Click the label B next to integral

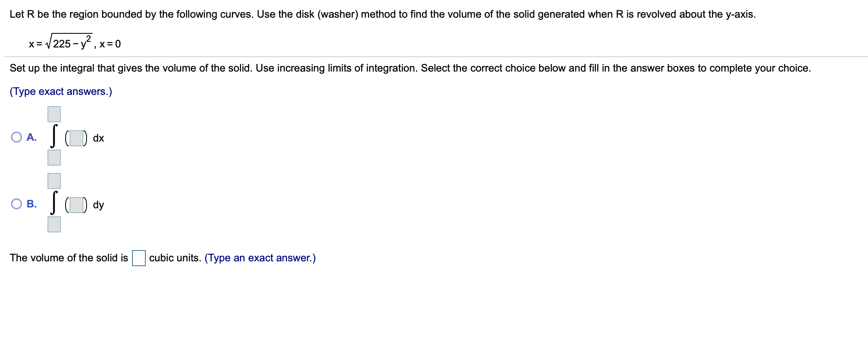point(31,204)
